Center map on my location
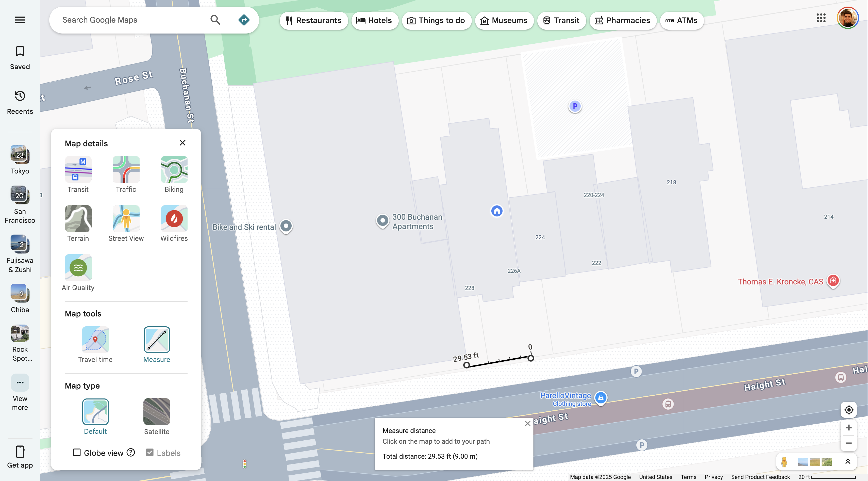Screen dimensions: 868x481 point(848,410)
